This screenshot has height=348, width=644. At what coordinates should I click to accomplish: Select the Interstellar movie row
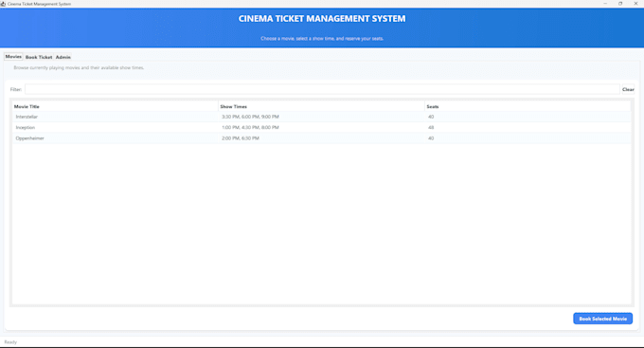tap(321, 117)
